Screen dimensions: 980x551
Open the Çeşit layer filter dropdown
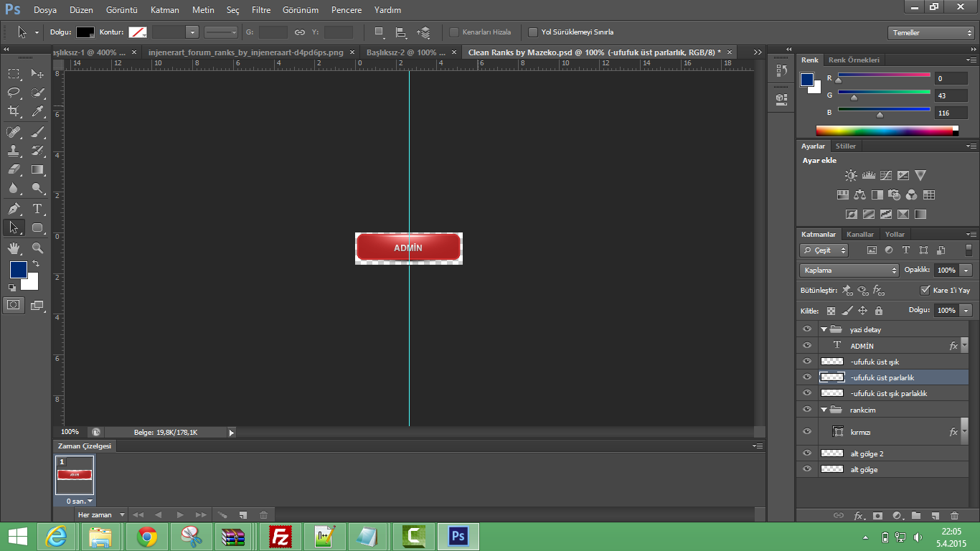[x=824, y=250]
